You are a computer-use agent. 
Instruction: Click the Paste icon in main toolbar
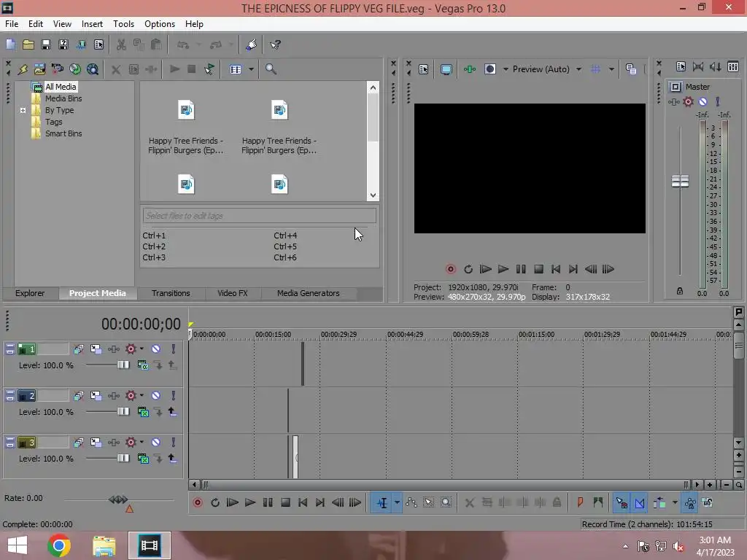(x=156, y=44)
